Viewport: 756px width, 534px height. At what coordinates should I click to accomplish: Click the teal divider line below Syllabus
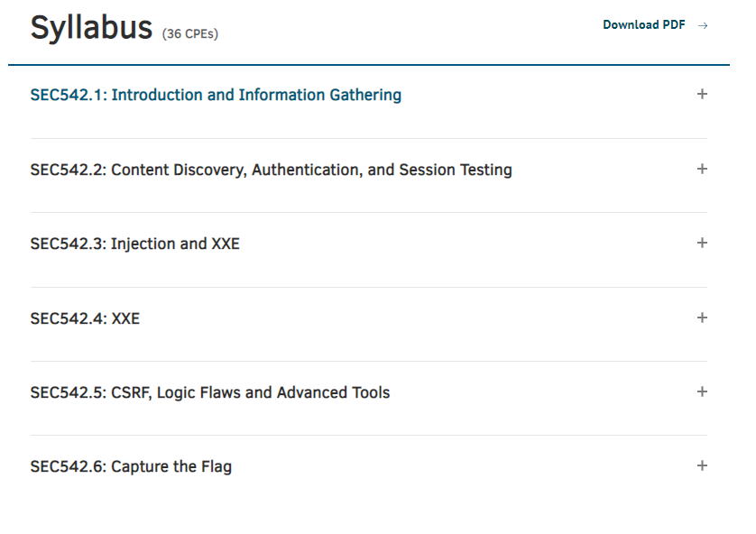point(368,65)
